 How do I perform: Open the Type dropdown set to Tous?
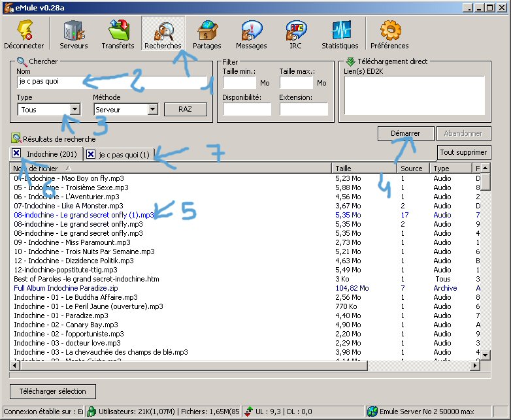point(75,110)
